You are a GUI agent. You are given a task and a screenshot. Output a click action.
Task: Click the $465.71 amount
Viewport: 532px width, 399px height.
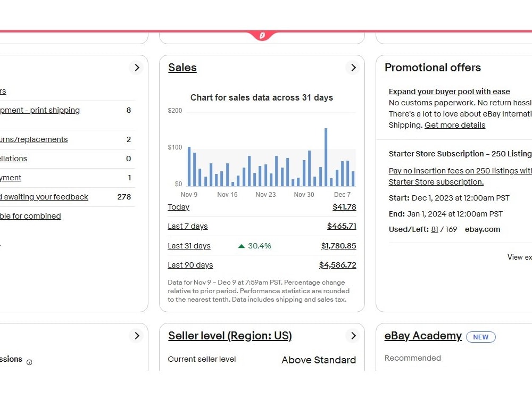click(342, 226)
